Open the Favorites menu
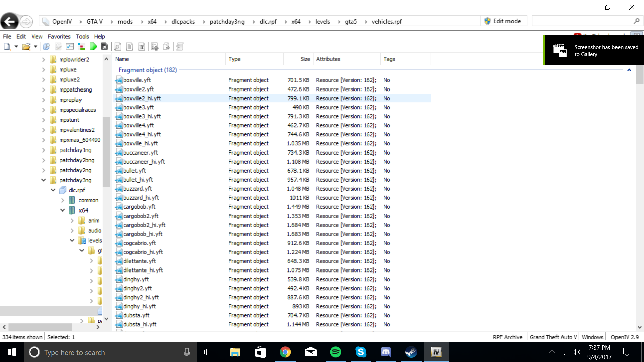Image resolution: width=644 pixels, height=362 pixels. pyautogui.click(x=59, y=36)
